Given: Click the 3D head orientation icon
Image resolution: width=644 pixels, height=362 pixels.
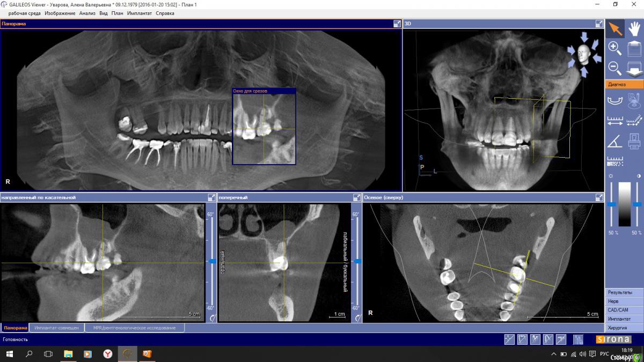Looking at the screenshot, I should click(584, 53).
